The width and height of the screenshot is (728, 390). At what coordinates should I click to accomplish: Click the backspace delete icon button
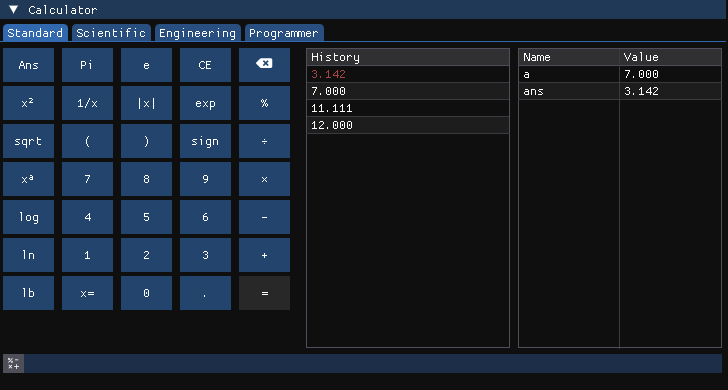click(264, 65)
